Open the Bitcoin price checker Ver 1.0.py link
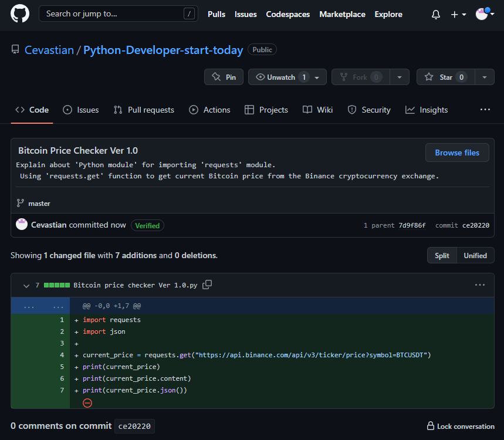The image size is (504, 440). [136, 285]
